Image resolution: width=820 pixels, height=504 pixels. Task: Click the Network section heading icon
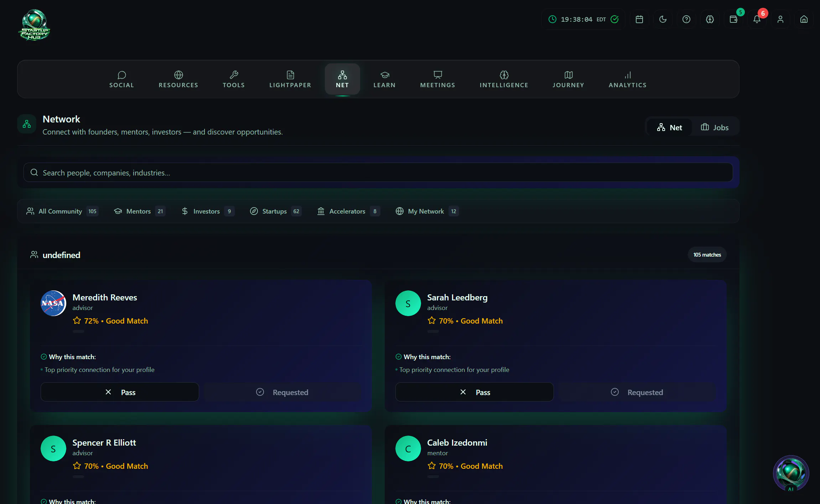[x=27, y=124]
